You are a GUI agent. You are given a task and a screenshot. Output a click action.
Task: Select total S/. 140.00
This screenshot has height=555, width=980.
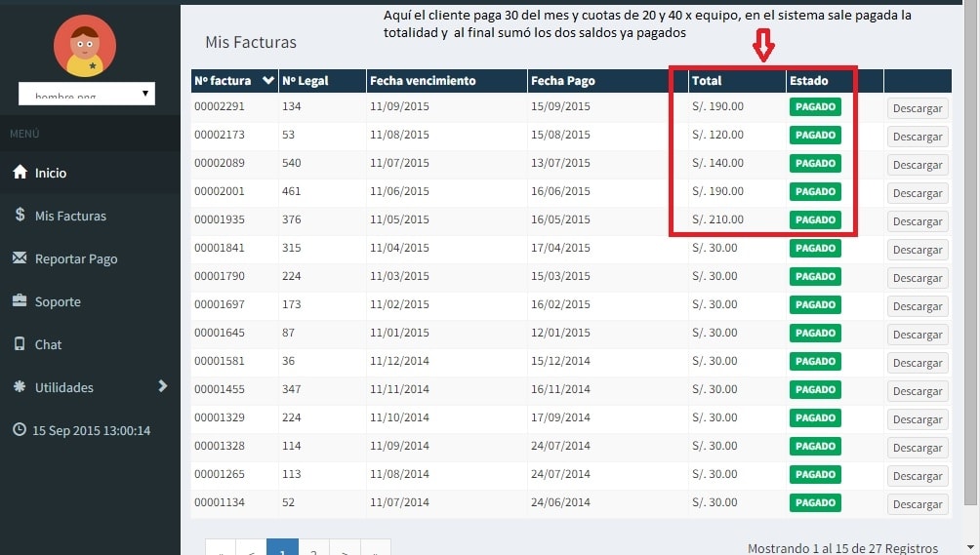tap(717, 163)
